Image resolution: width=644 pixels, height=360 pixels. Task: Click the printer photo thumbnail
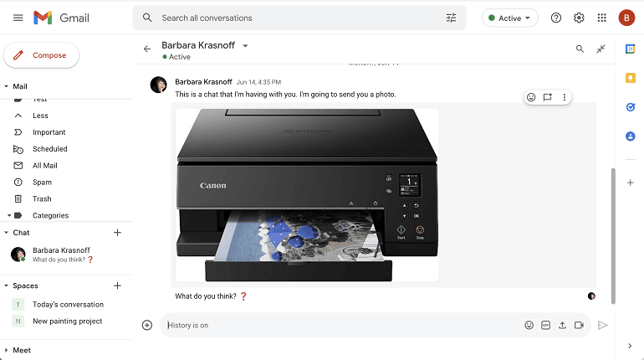point(306,194)
